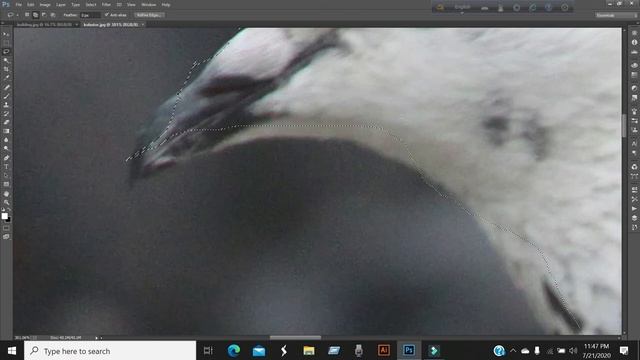Open the status bar info arrow

point(97,338)
